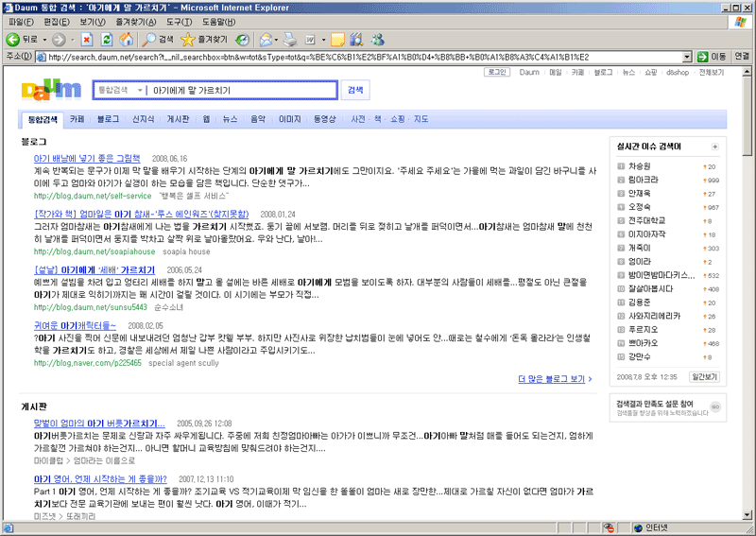Select the 통합검색 tab
This screenshot has width=756, height=536.
(43, 120)
